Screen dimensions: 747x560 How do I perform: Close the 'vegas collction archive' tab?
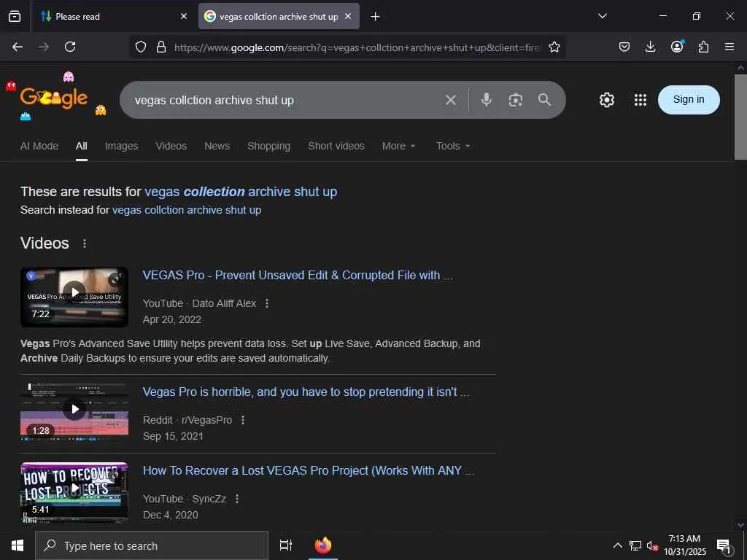[348, 16]
